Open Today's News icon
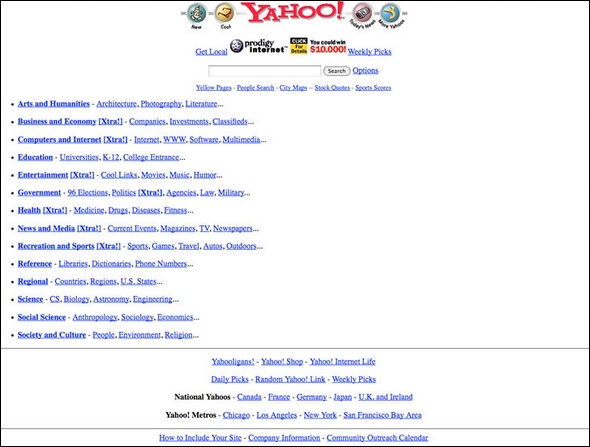Viewport: 590px width, 447px height. coord(363,16)
